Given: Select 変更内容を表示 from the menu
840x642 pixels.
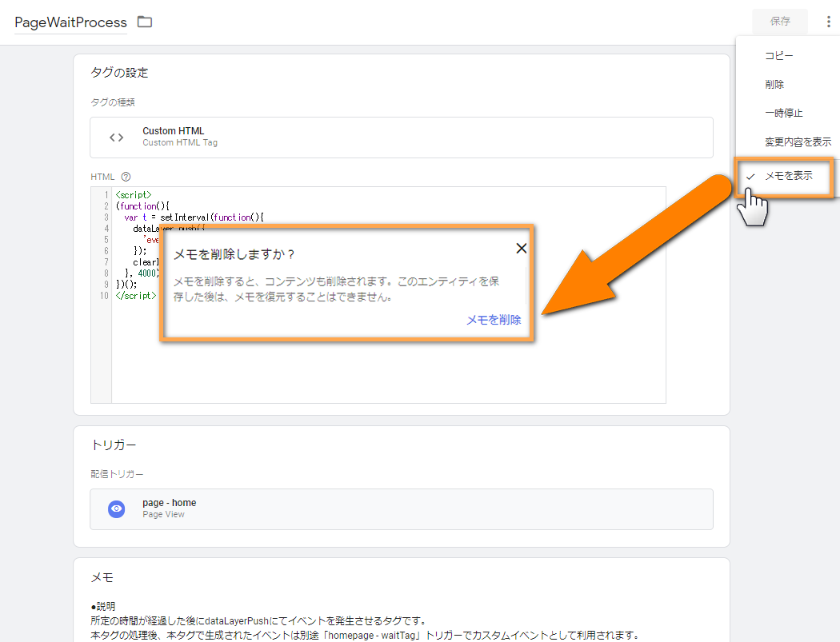Looking at the screenshot, I should pos(798,142).
